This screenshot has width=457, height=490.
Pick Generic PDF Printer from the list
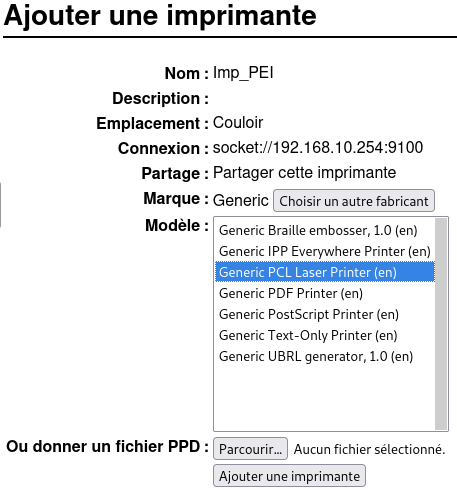tap(325, 293)
